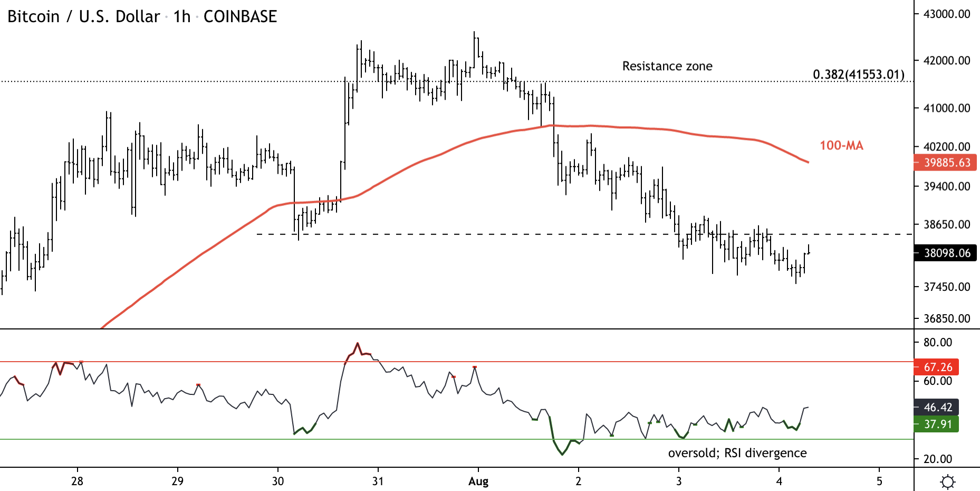Click the 30 date marker on time axis
This screenshot has width=980, height=491.
(278, 481)
